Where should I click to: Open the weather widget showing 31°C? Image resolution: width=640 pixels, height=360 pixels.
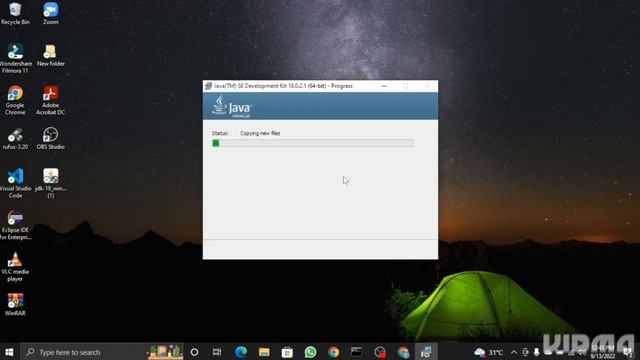489,352
